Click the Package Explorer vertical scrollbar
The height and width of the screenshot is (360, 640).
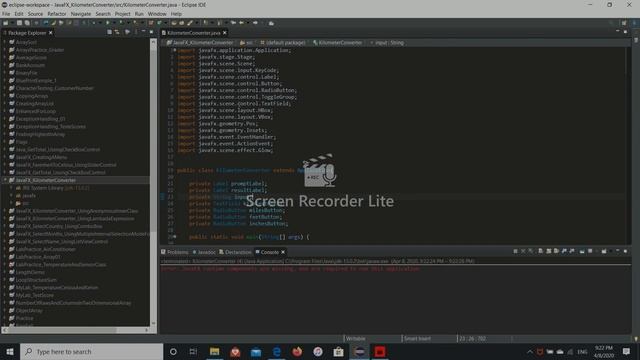point(153,182)
